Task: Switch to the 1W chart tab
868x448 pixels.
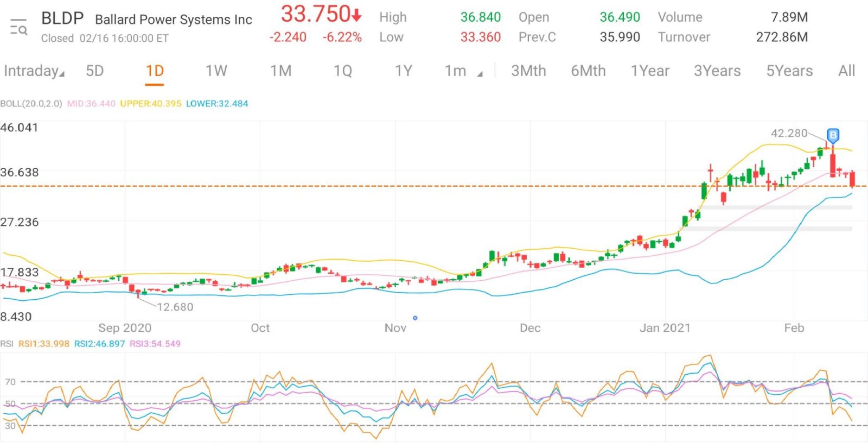Action: coord(216,71)
